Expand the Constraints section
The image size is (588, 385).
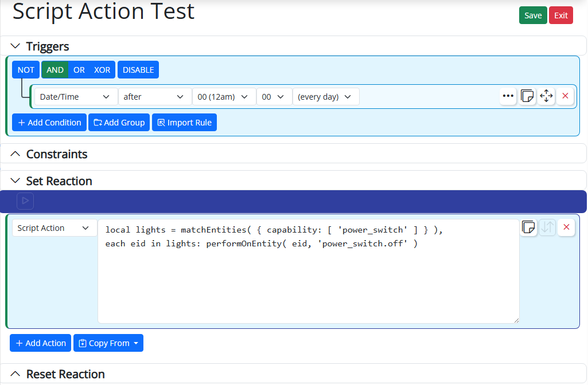[15, 154]
